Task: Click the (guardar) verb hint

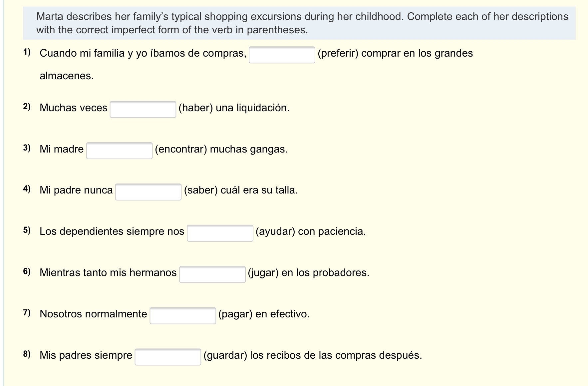Action: [x=225, y=355]
